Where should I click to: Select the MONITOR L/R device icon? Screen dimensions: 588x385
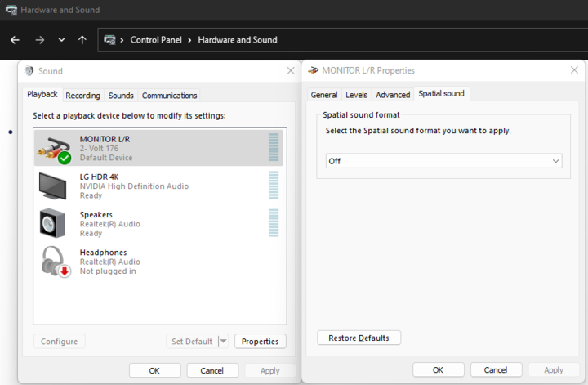point(55,149)
